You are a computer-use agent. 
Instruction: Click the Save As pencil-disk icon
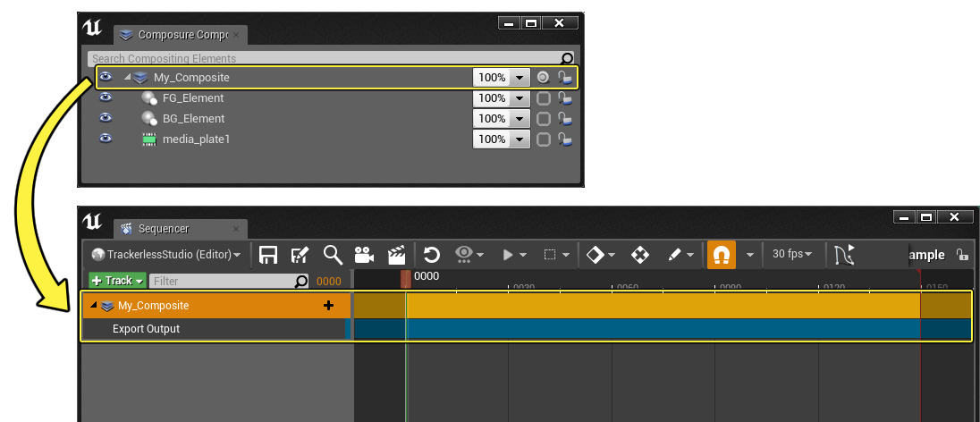pos(300,255)
